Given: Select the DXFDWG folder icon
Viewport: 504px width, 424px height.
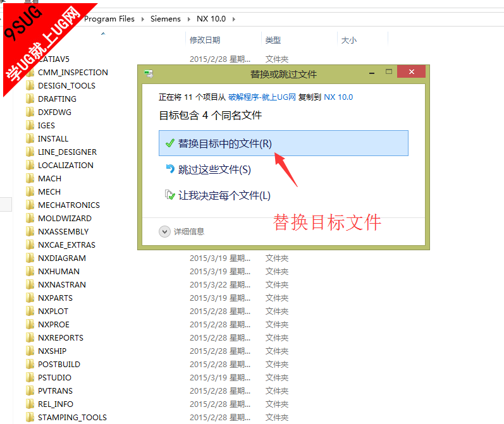Looking at the screenshot, I should 30,112.
